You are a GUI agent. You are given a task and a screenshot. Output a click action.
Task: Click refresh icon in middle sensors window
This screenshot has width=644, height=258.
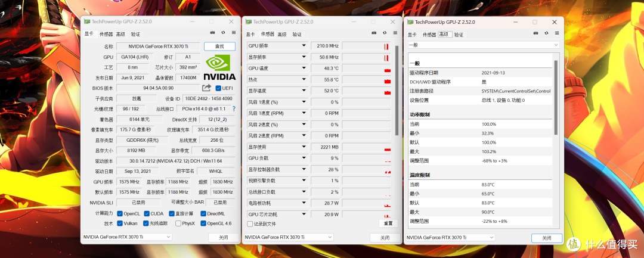385,33
